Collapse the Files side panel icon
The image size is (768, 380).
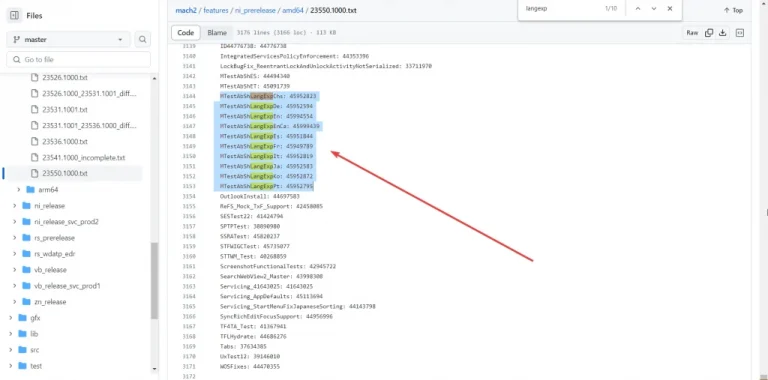tap(15, 16)
